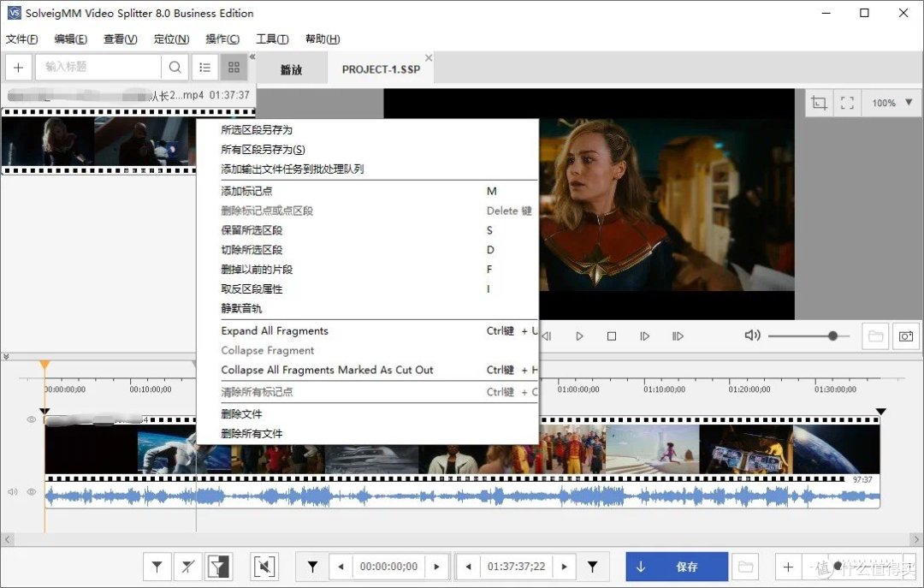Viewport: 924px width, 588px height.
Task: Step back one frame
Action: click(x=546, y=336)
